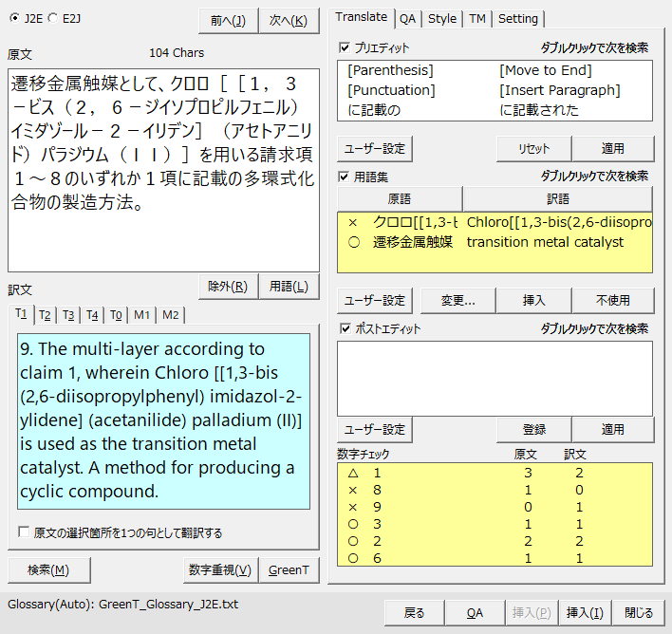Switch to the M1 translation tab
The height and width of the screenshot is (634, 672).
click(x=141, y=315)
